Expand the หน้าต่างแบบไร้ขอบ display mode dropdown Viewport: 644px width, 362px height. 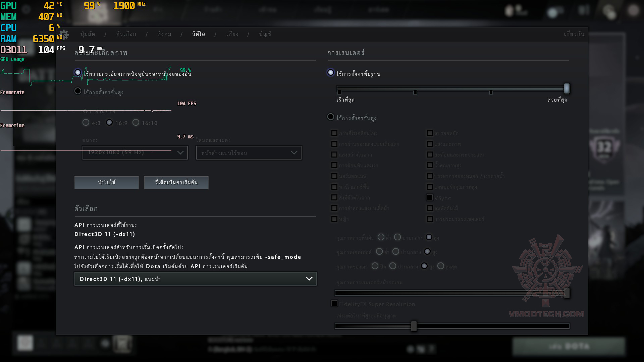[x=249, y=153]
